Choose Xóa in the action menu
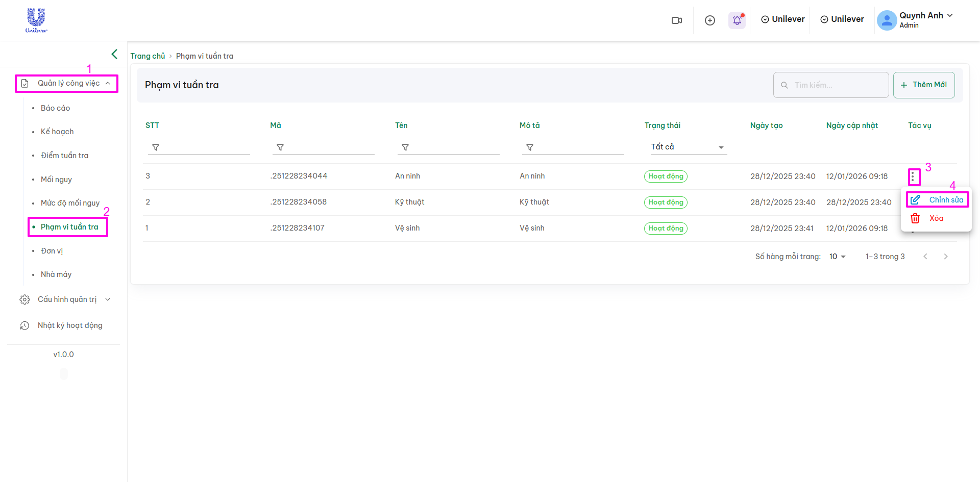 coord(936,218)
